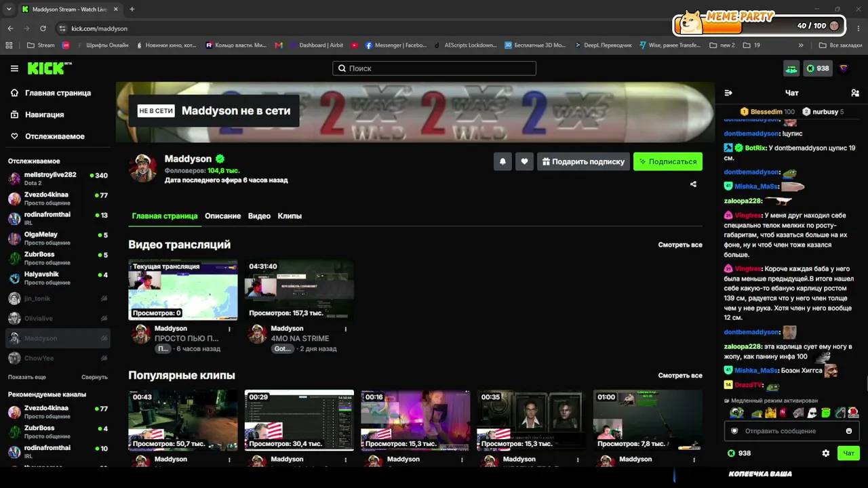Close the Maddyson Stream browser tab

(115, 9)
